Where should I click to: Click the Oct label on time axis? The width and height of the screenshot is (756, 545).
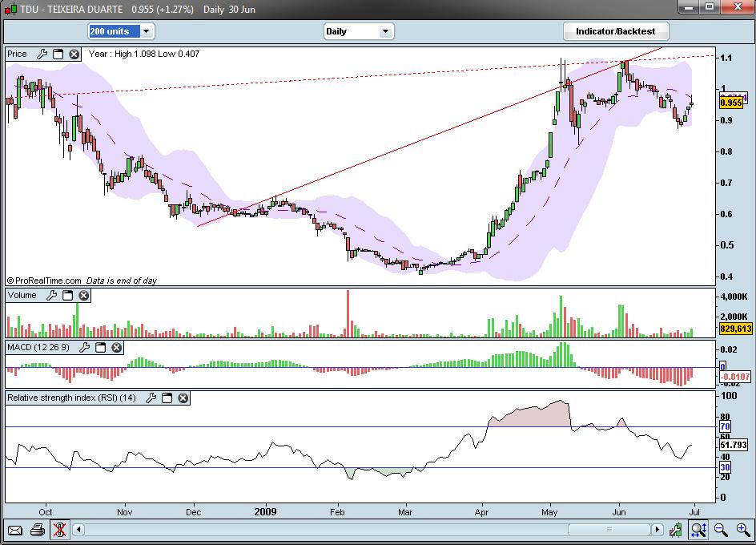(x=46, y=512)
